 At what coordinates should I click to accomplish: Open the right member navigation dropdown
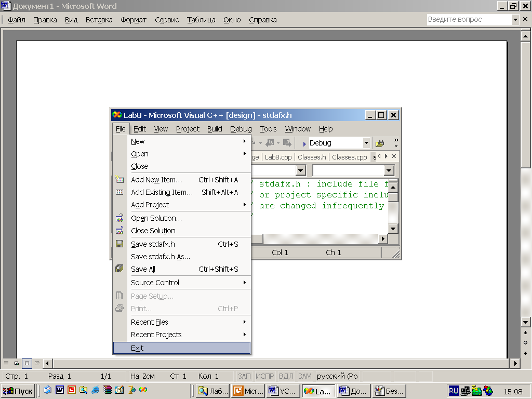click(x=389, y=170)
